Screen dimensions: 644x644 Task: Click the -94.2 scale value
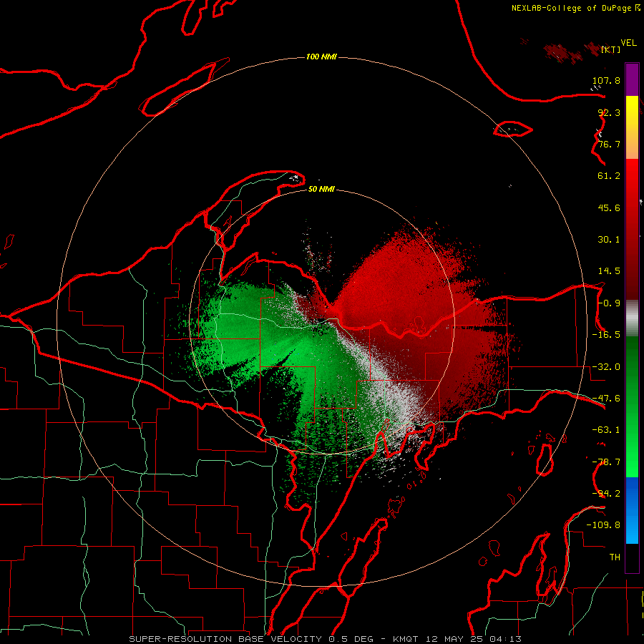point(606,493)
